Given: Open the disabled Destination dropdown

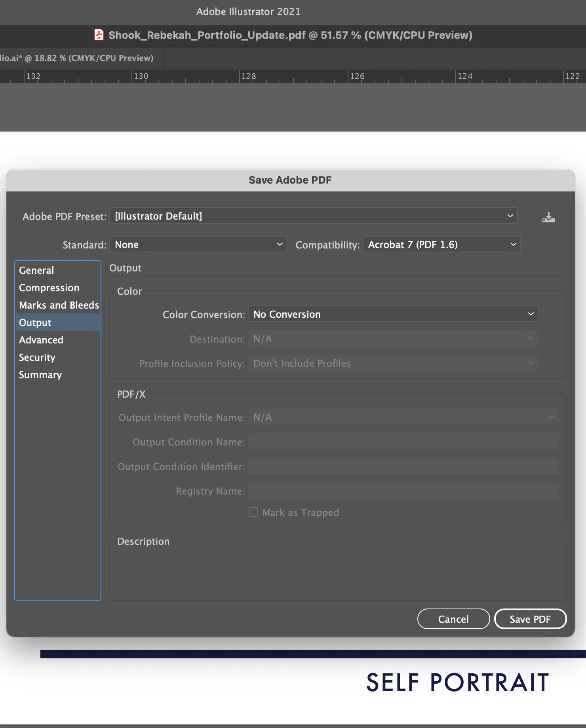Looking at the screenshot, I should pyautogui.click(x=393, y=339).
